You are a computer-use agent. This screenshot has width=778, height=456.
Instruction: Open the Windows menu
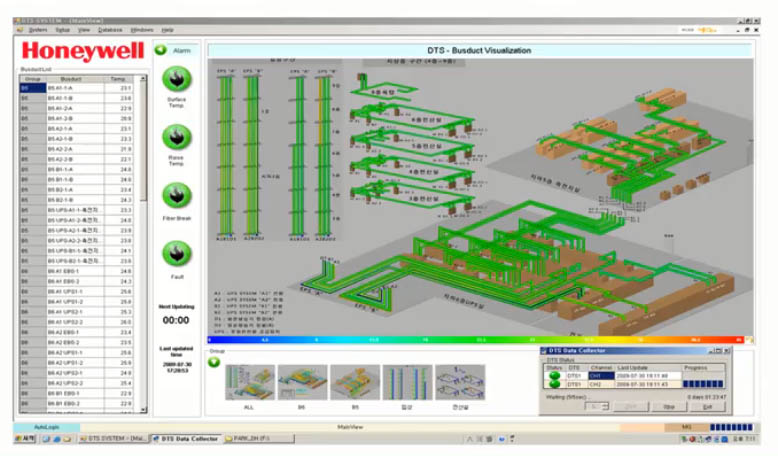[142, 30]
